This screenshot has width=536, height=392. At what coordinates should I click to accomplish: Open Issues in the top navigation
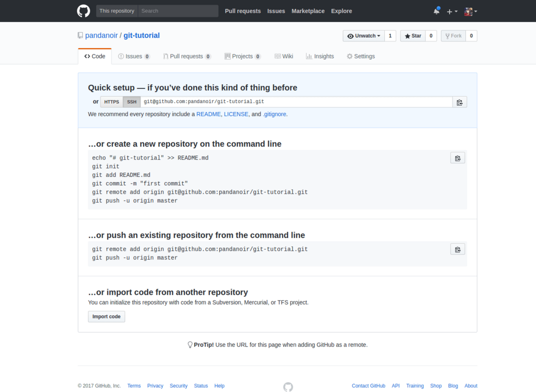pyautogui.click(x=276, y=11)
